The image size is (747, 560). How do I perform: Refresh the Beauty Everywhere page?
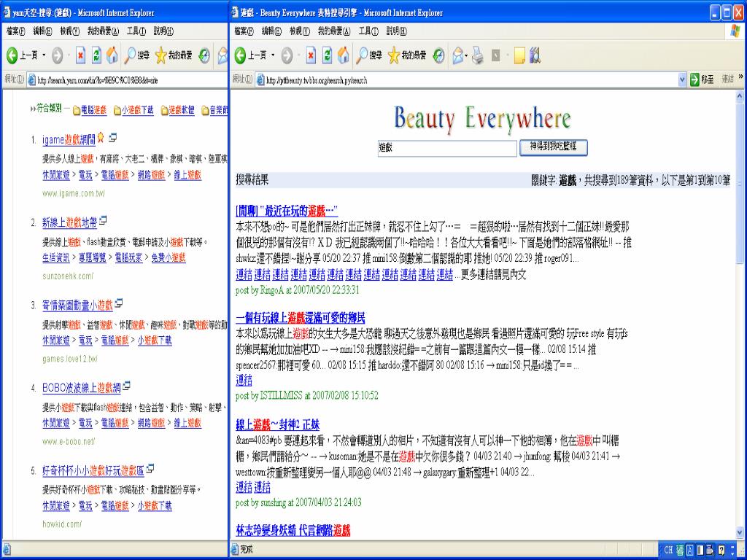tap(327, 55)
